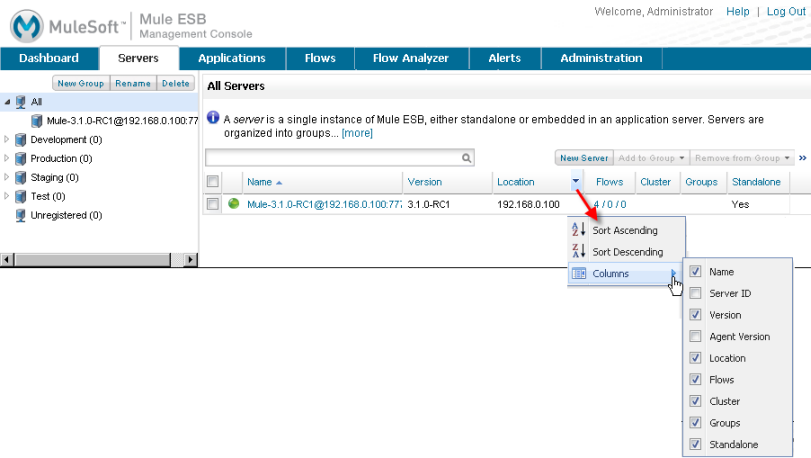
Task: Click the tree panel horizontal scrollbar thumb
Action: click(92, 259)
